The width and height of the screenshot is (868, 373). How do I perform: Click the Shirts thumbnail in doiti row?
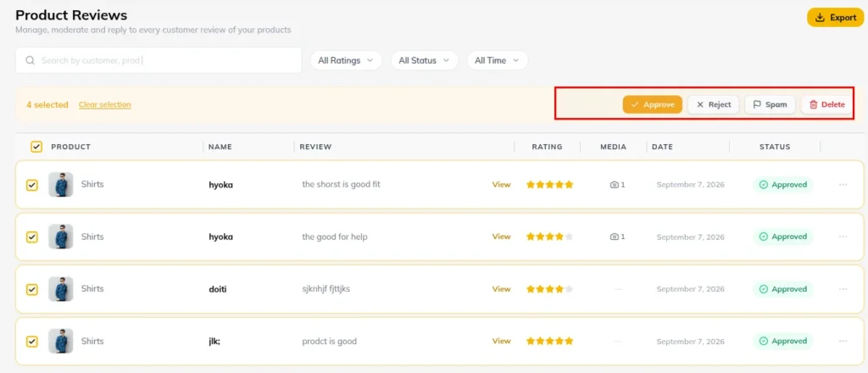pyautogui.click(x=60, y=289)
